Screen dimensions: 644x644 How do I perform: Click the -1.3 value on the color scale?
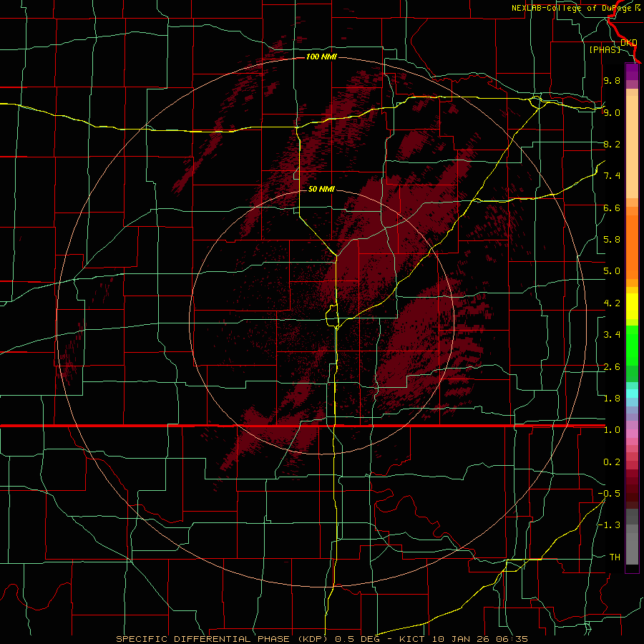(x=609, y=525)
